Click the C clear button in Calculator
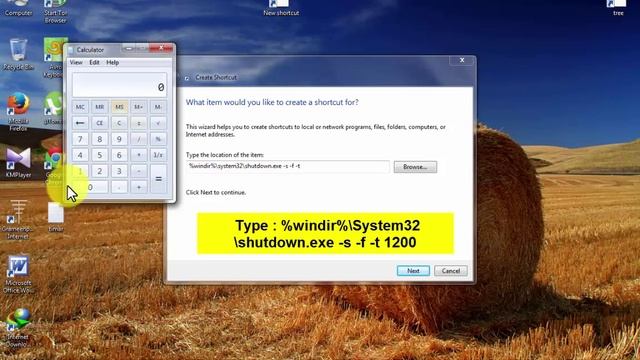This screenshot has width=640, height=360. [119, 123]
